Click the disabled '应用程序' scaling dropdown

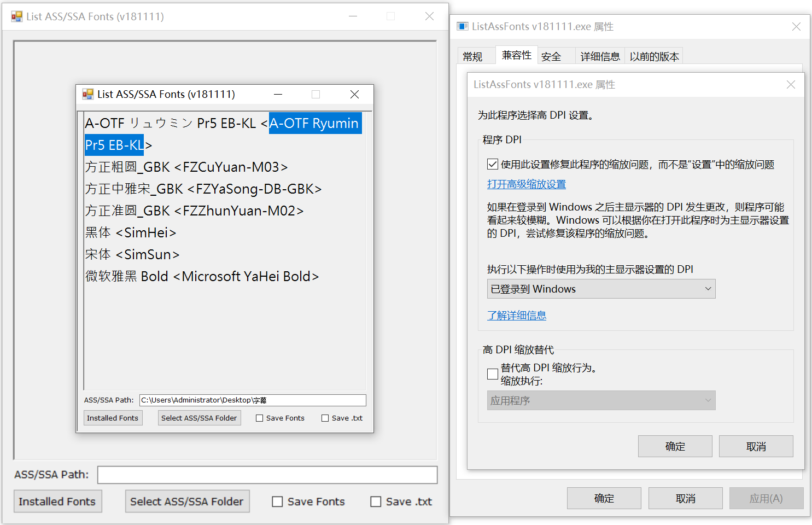(x=601, y=400)
